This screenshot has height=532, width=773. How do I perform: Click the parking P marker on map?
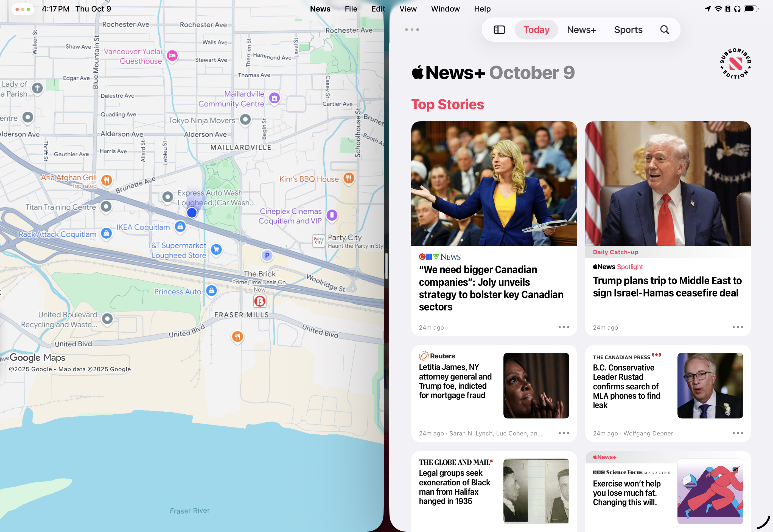(267, 256)
